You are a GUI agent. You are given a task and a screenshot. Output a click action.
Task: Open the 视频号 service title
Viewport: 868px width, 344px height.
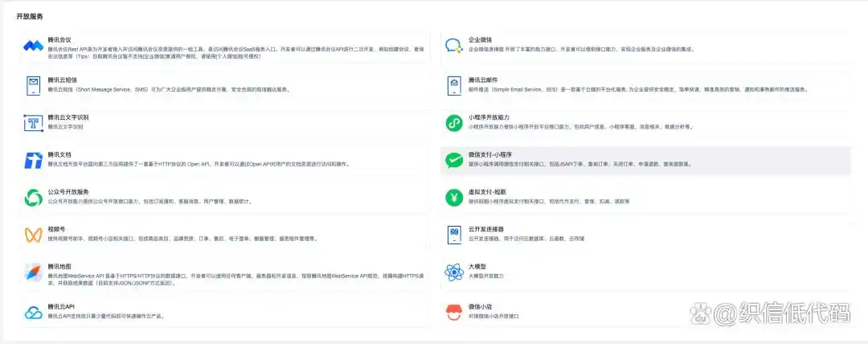[x=56, y=229]
